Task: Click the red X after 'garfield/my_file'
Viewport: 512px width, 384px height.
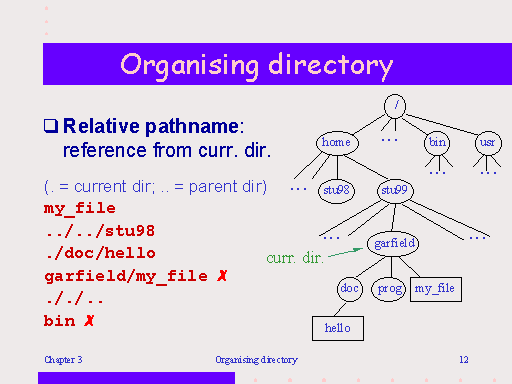Action: point(222,276)
